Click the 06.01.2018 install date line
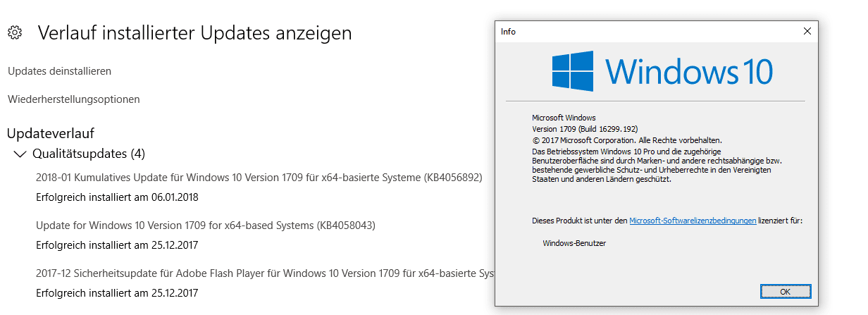 117,197
